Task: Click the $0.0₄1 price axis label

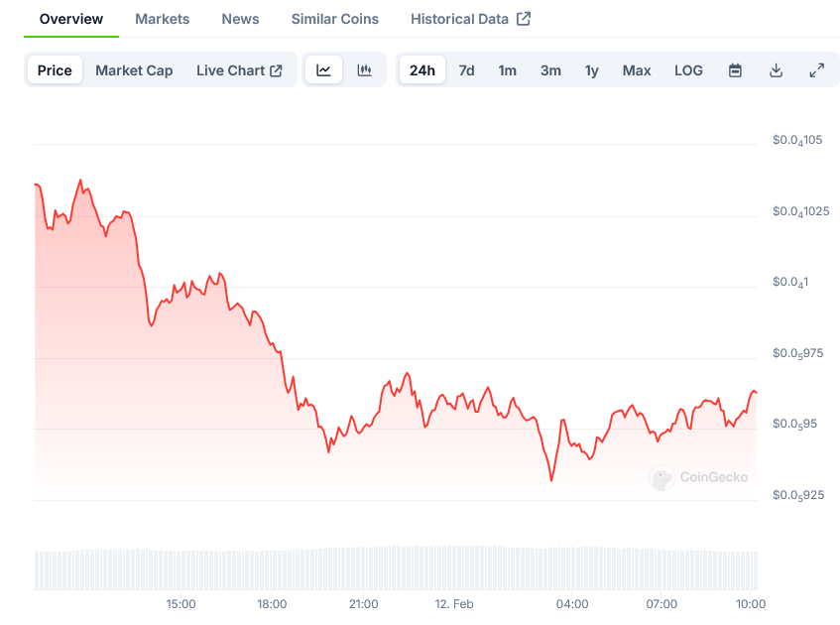Action: click(790, 283)
